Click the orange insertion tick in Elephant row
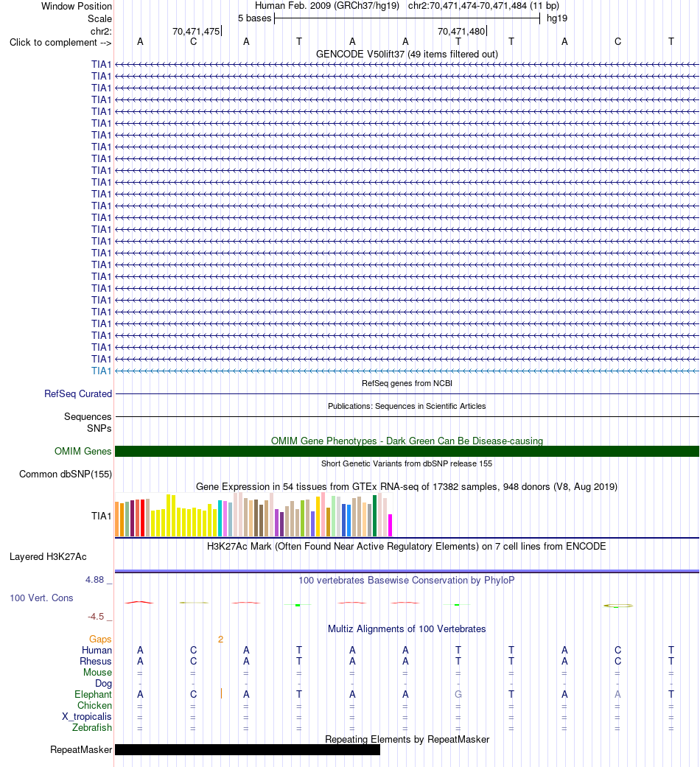 coord(221,693)
